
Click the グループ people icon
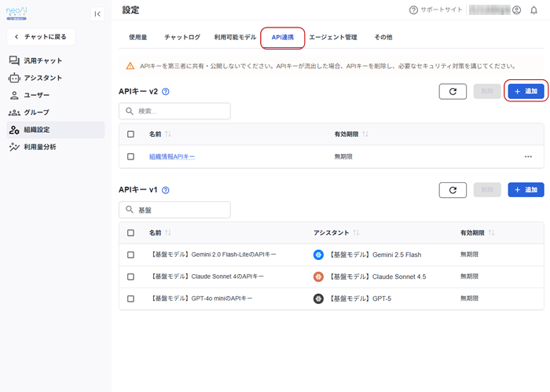[14, 112]
